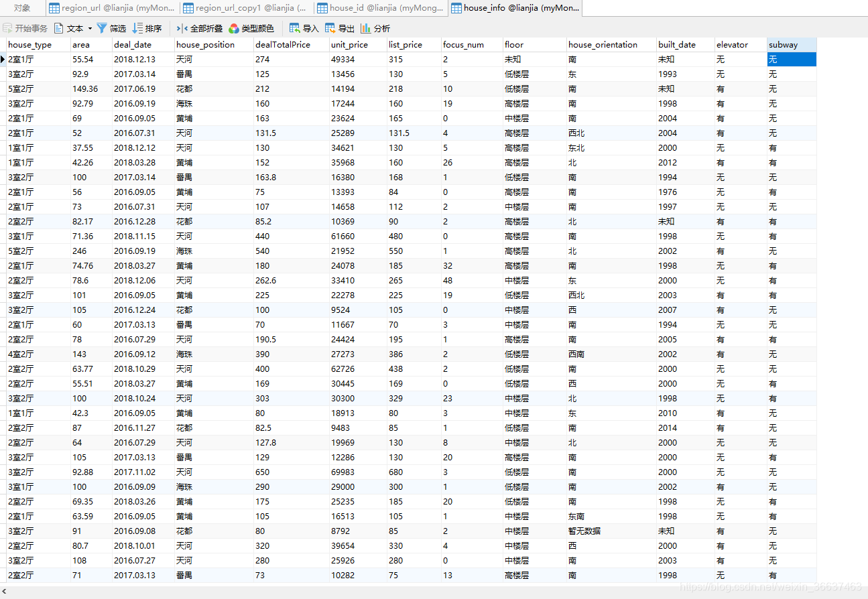Switch to the region_url @lianjia tab

(112, 8)
